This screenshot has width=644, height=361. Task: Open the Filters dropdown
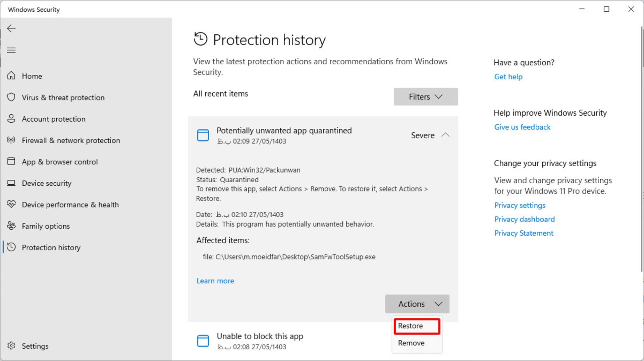426,97
